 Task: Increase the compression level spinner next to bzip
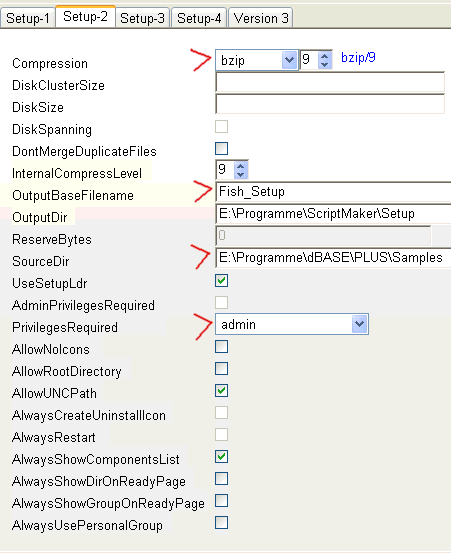(x=324, y=55)
